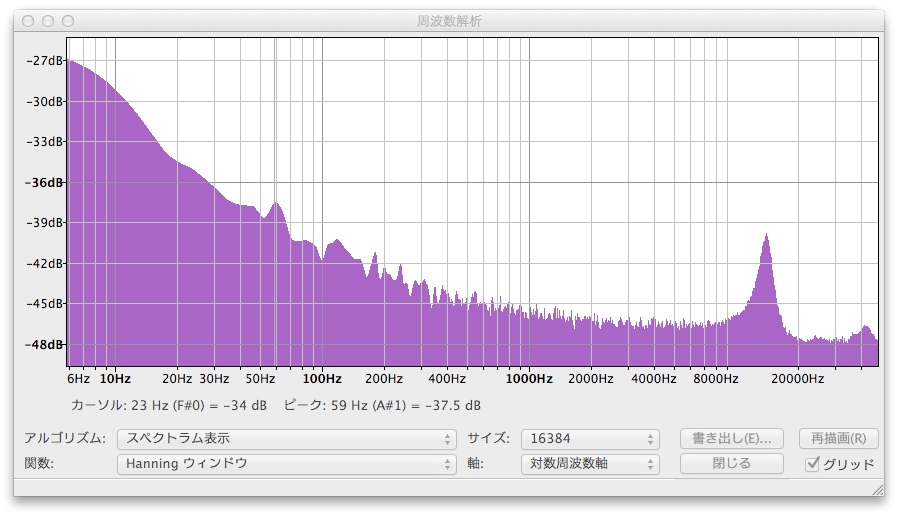
Task: Click the 周波数解析 window title
Action: [x=449, y=21]
